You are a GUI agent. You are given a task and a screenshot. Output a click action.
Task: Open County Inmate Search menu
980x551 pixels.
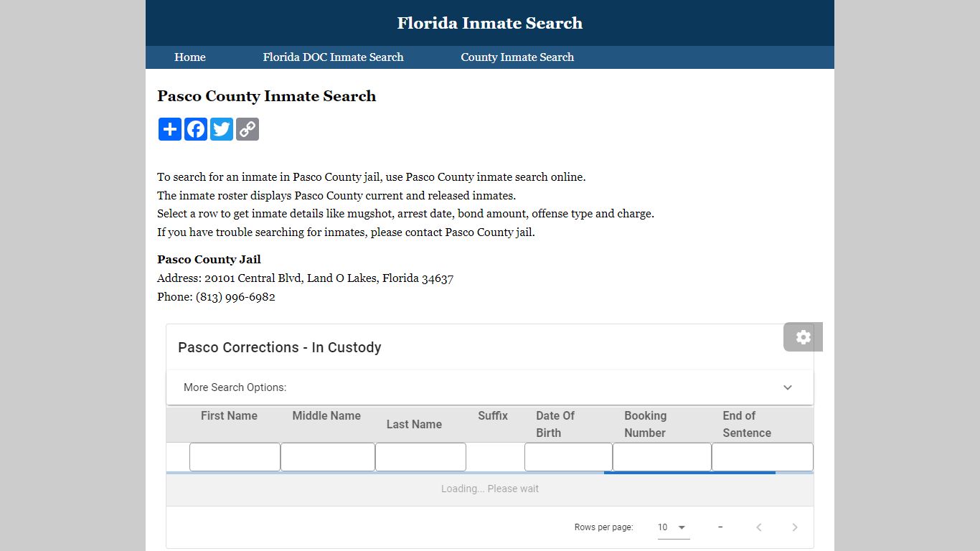(x=517, y=57)
